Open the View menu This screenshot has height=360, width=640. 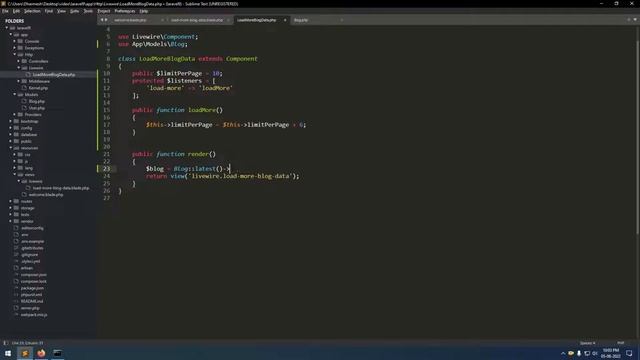(61, 11)
